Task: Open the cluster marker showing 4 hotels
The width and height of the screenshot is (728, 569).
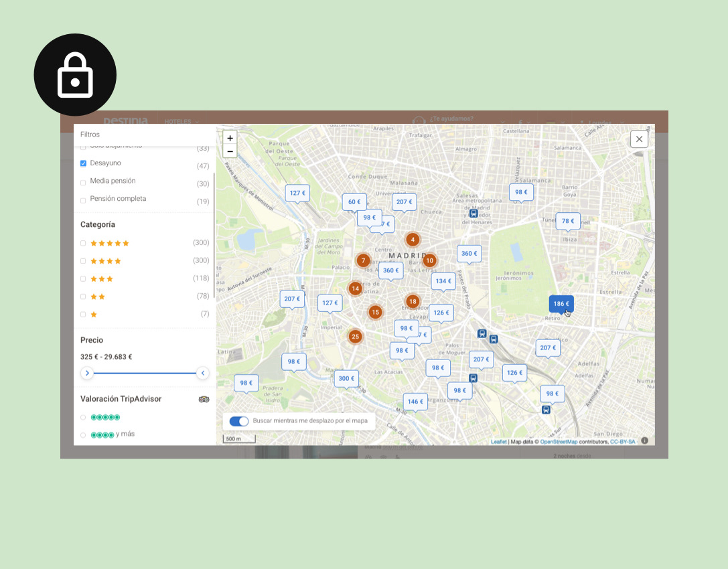Action: click(413, 240)
